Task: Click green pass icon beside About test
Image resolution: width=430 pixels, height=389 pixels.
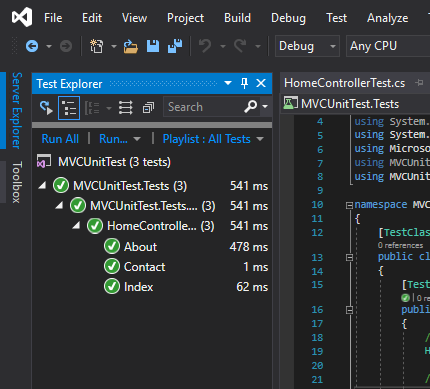Action: 112,247
